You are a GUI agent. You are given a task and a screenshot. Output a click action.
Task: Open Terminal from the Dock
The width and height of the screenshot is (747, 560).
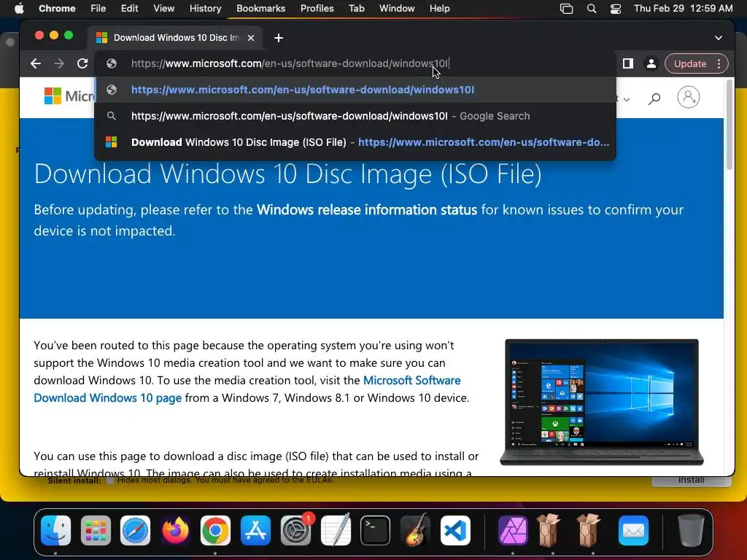point(376,530)
